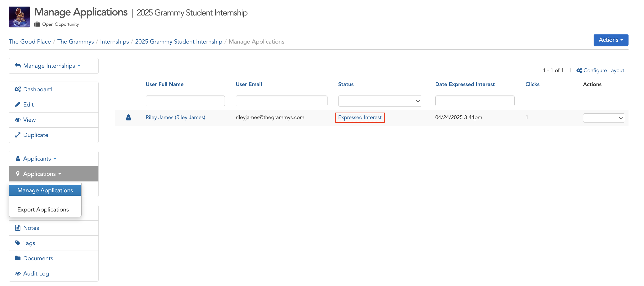Click the Dashboard gears icon
Viewport: 644px width, 286px height.
click(x=18, y=89)
